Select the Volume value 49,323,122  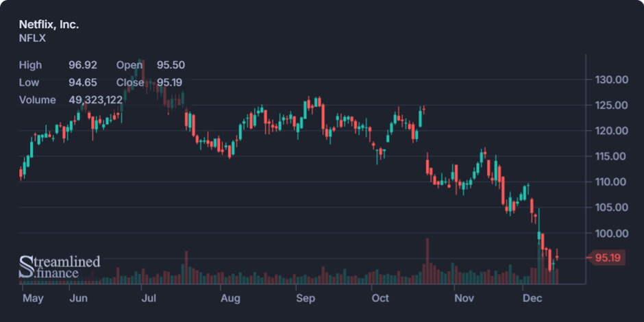pyautogui.click(x=95, y=100)
